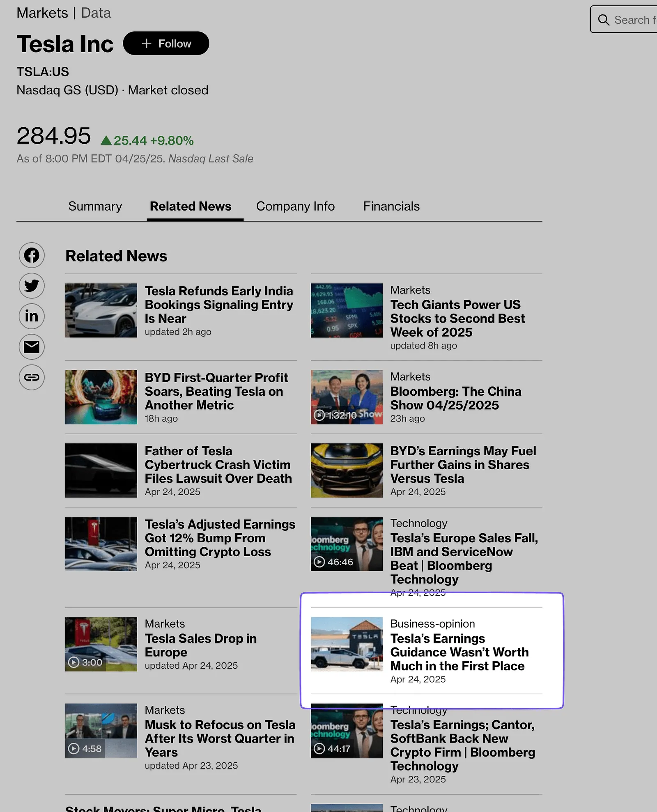Read BYD First-Quarter Profit Soars article
Screen dimensions: 657x812
coord(216,391)
